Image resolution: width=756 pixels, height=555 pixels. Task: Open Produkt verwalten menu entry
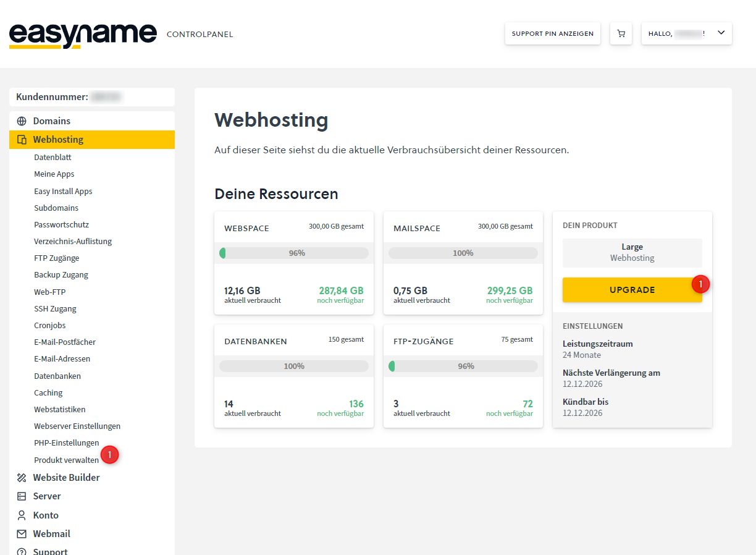click(66, 460)
